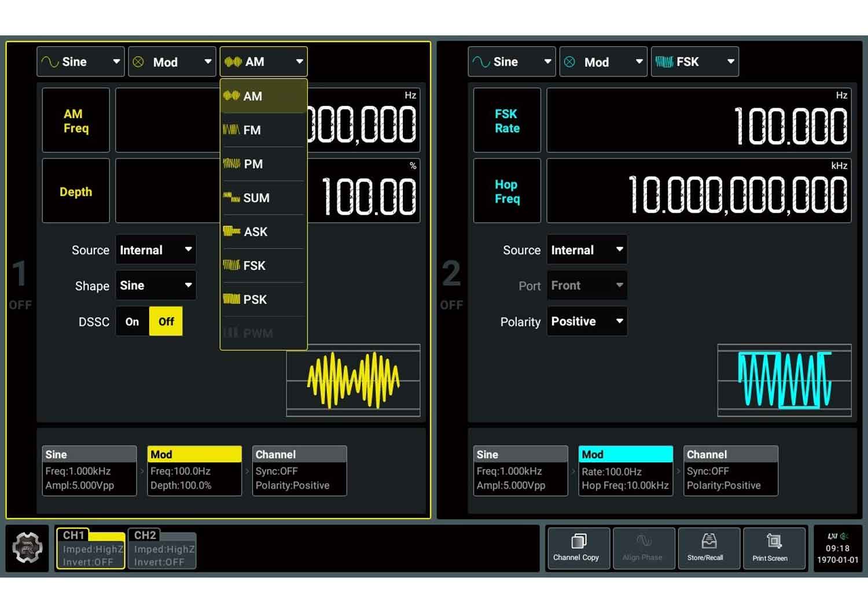Select the Hop Freq parameter button
This screenshot has height=613, width=868.
click(x=507, y=191)
